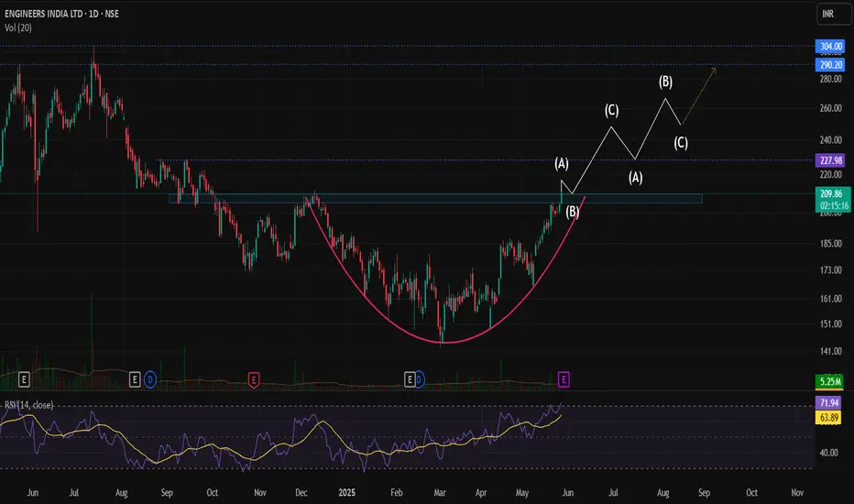The height and width of the screenshot is (504, 854).
Task: Select the (B) wave label near 280
Action: click(x=665, y=82)
